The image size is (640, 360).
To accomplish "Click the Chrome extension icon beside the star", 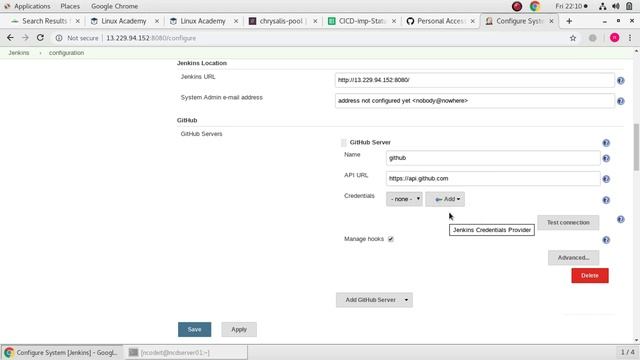I will (x=592, y=38).
